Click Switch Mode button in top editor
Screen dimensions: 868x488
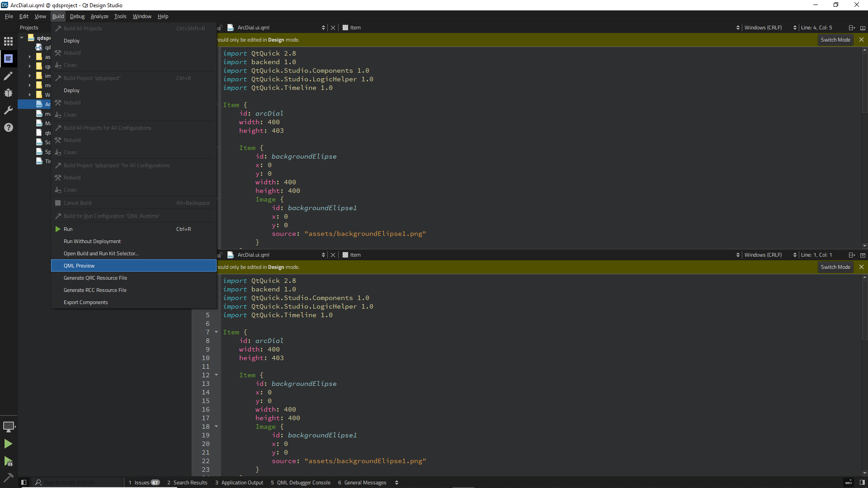pos(835,40)
